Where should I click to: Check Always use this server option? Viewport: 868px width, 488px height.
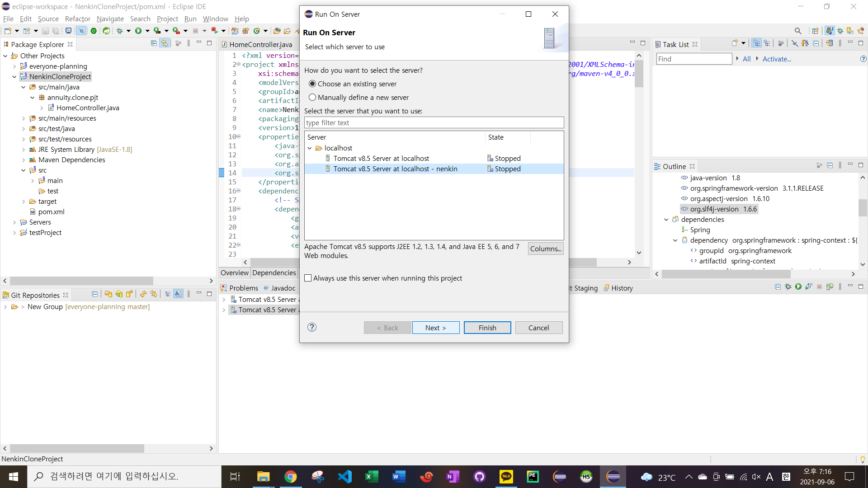(308, 278)
